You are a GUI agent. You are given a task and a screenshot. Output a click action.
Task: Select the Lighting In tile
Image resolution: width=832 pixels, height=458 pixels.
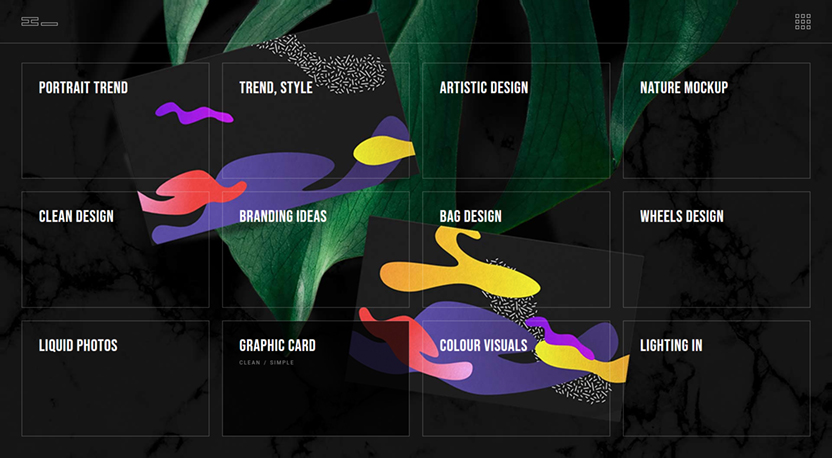click(716, 378)
